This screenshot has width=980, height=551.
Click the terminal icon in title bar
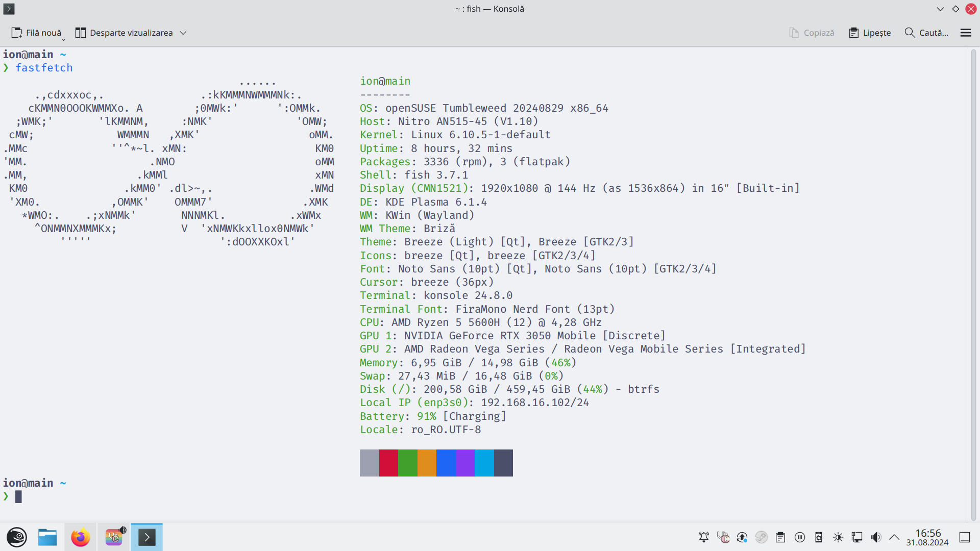click(x=9, y=9)
